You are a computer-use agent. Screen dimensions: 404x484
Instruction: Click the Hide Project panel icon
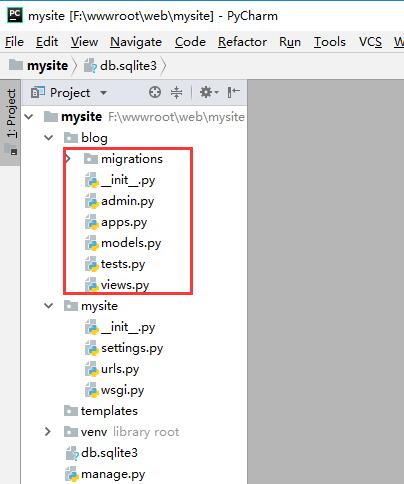pyautogui.click(x=233, y=92)
